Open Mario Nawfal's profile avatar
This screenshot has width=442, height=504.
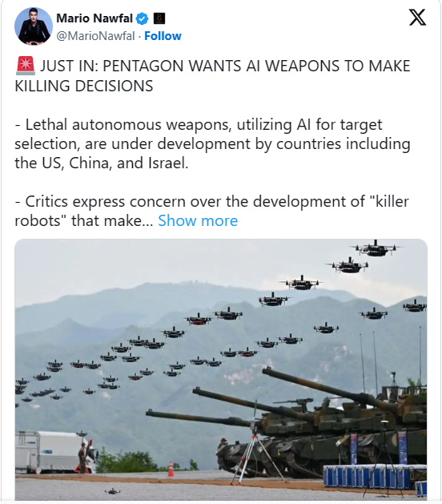point(34,26)
